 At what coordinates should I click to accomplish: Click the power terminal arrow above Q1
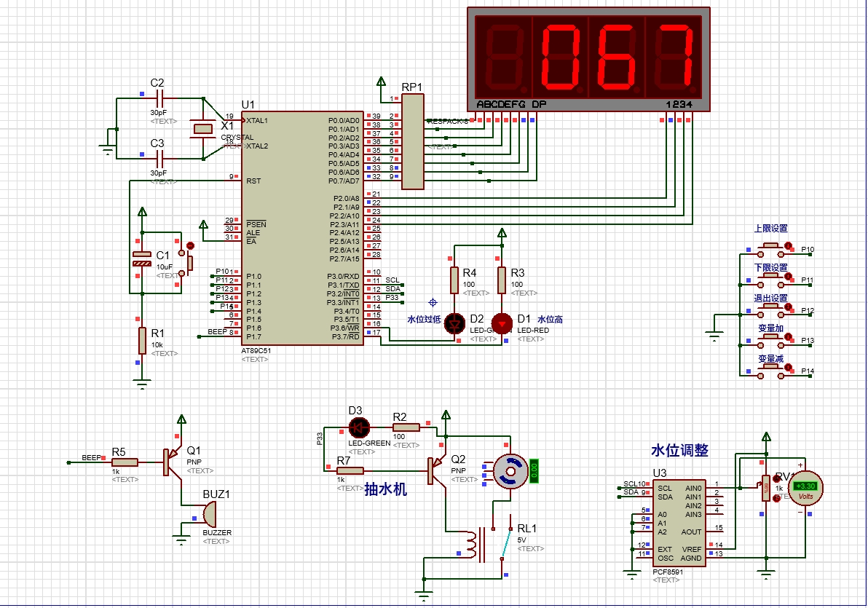181,419
